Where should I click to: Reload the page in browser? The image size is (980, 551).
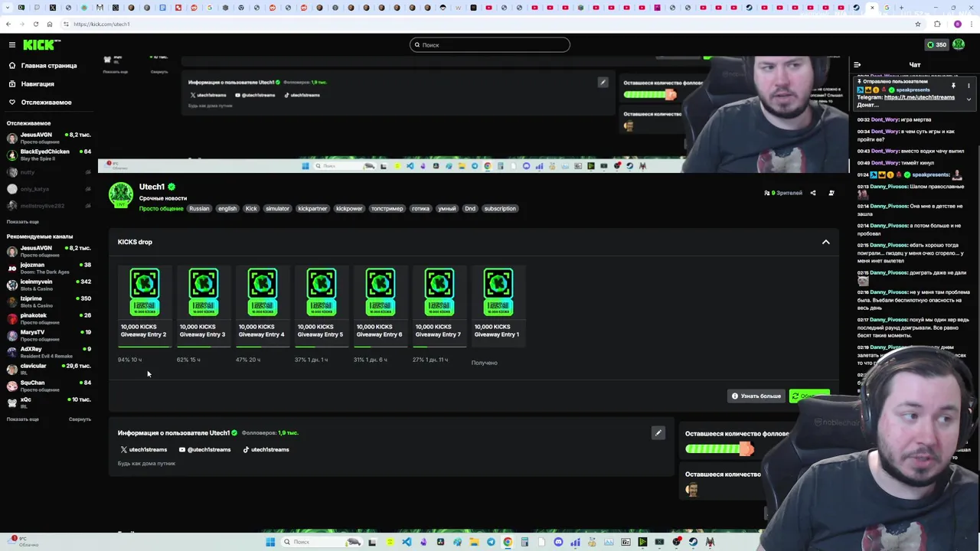(x=35, y=24)
